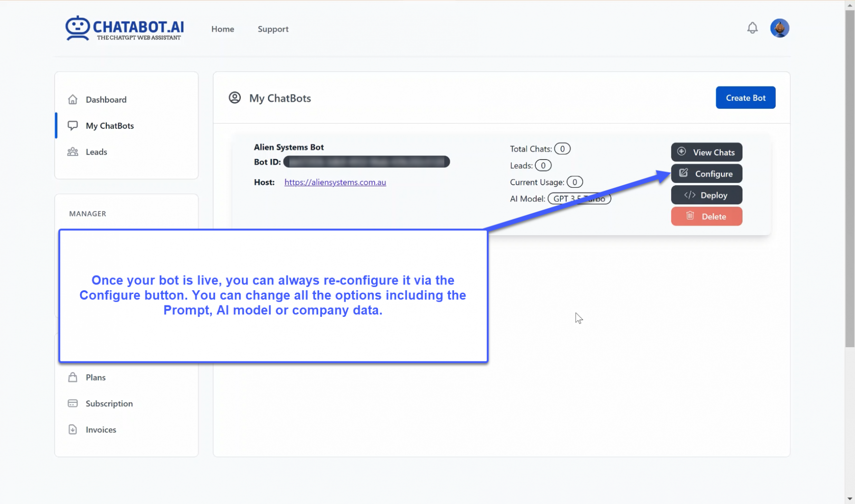This screenshot has height=504, width=855.
Task: Click the Alien Systems Bot name
Action: coord(289,147)
